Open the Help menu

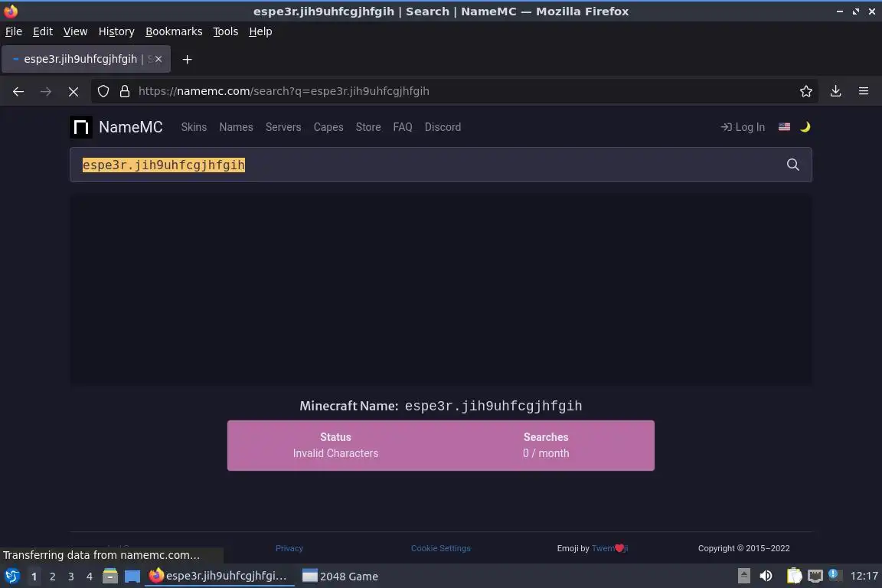[x=260, y=31]
